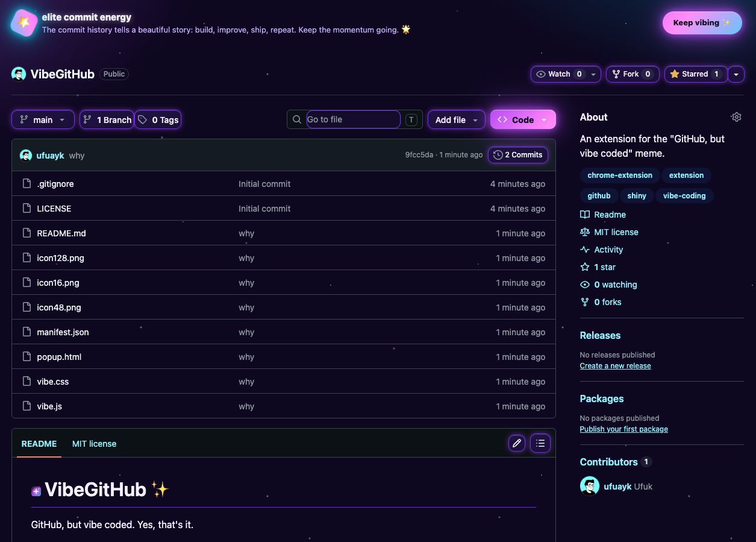Switch to the MIT license tab

pos(95,444)
